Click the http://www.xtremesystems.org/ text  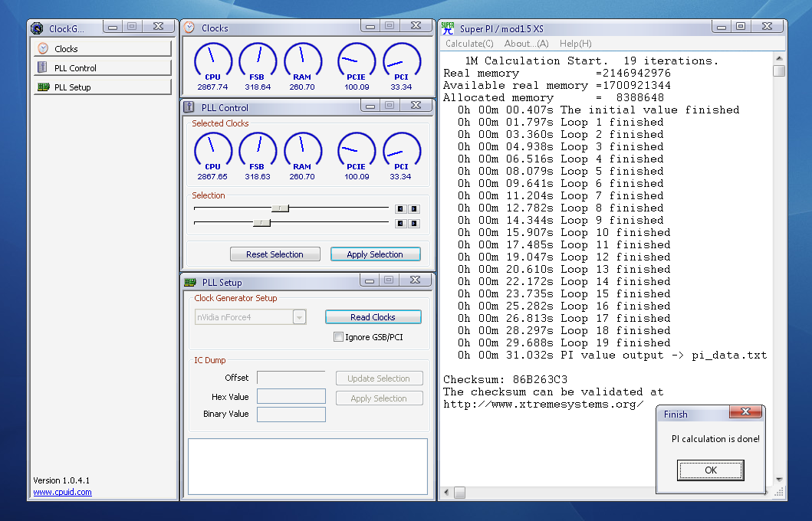pos(543,404)
